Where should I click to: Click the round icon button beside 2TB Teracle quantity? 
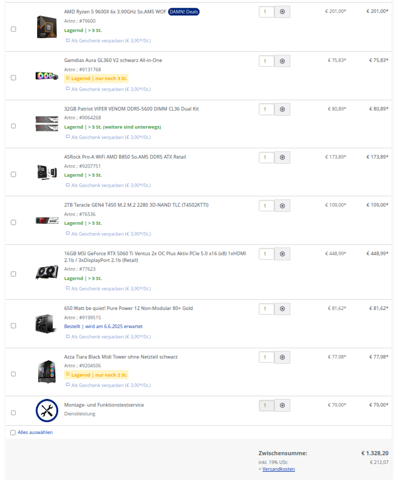[x=282, y=206]
